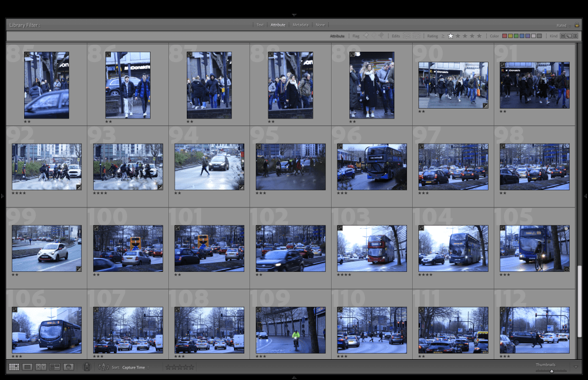This screenshot has height=380, width=588.
Task: Switch to the Metadata filter tab
Action: point(300,25)
